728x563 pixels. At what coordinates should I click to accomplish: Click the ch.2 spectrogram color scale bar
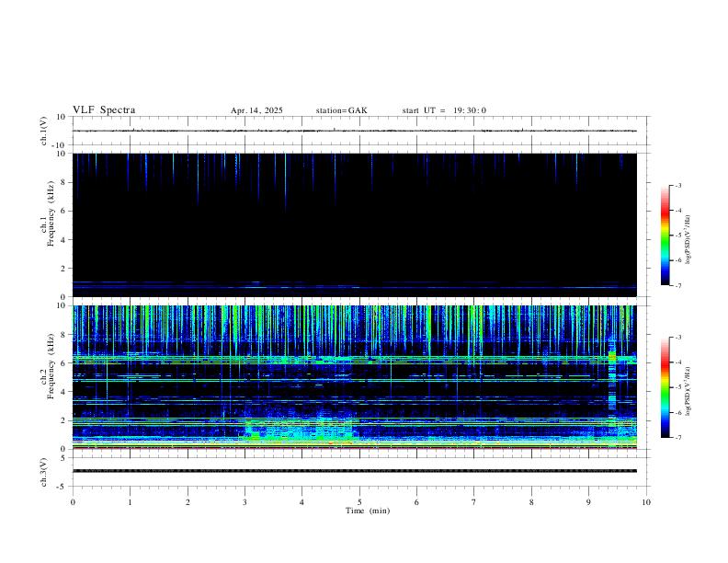point(665,387)
